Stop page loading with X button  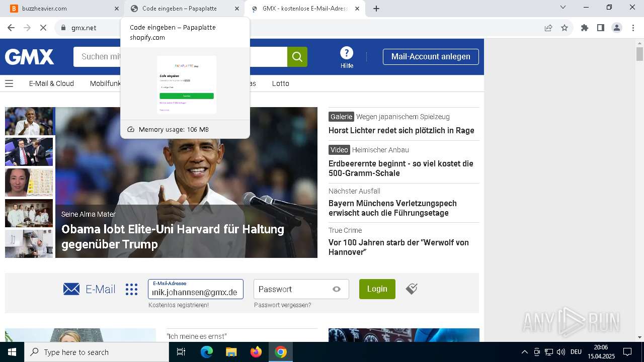tap(43, 28)
